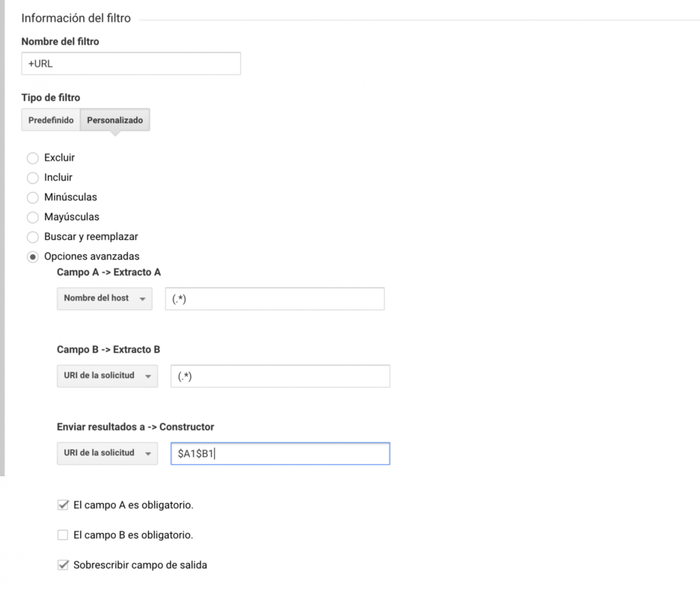Open Campo B URI de la solicitud dropdown
Viewport: 700px width, 589px height.
point(107,376)
